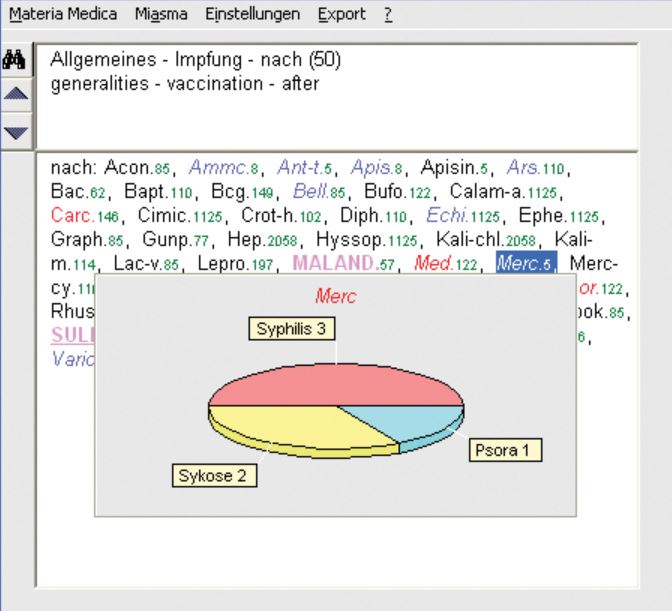Select the highlighted Merc. remedy

[x=519, y=263]
